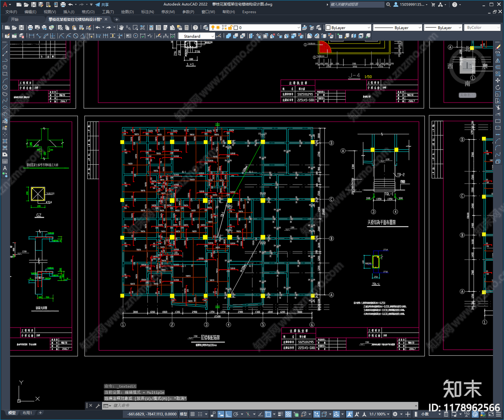Toggle lineweight display in the status bar
Screen dimensions: 504x420
pyautogui.click(x=280, y=414)
